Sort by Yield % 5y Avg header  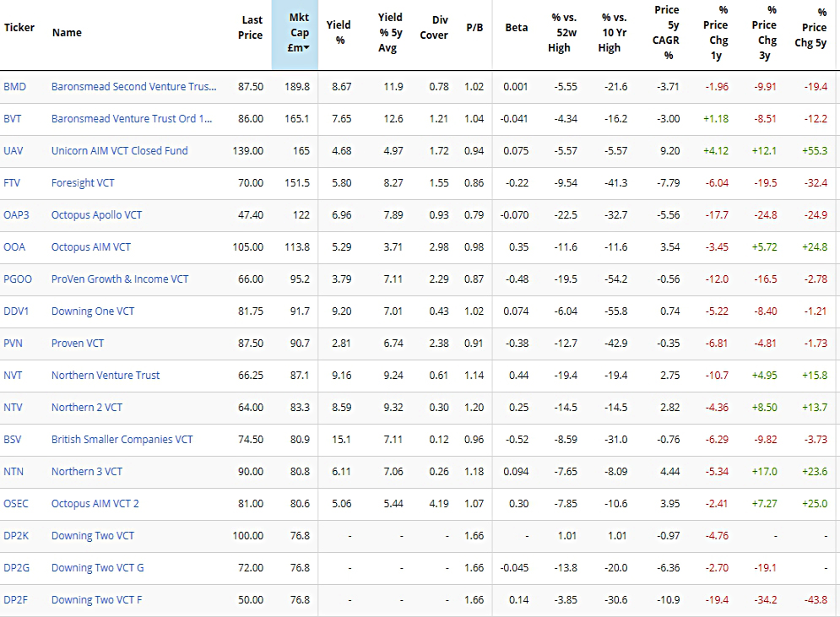[x=389, y=33]
